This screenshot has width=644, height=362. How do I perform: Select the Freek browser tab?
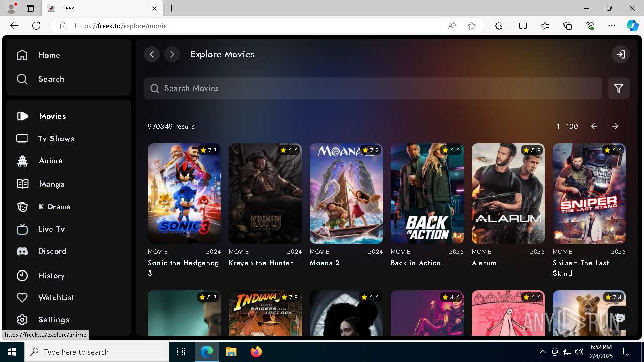[x=102, y=8]
